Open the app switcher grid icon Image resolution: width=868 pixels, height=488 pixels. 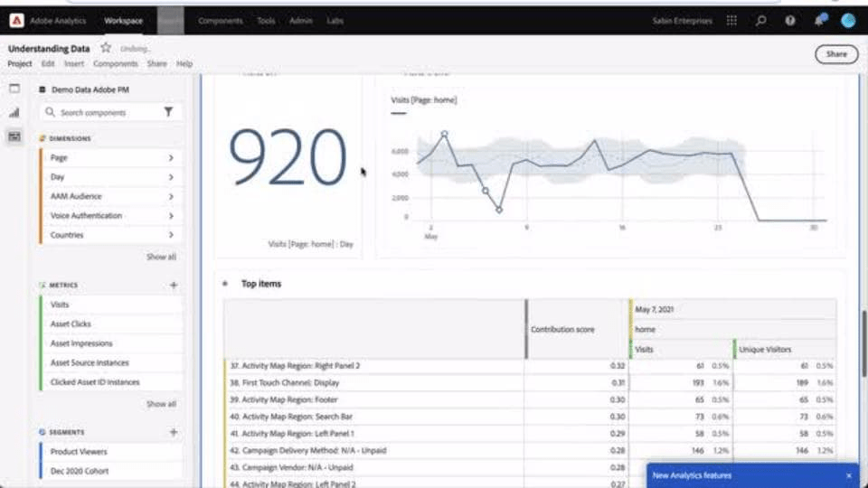731,21
